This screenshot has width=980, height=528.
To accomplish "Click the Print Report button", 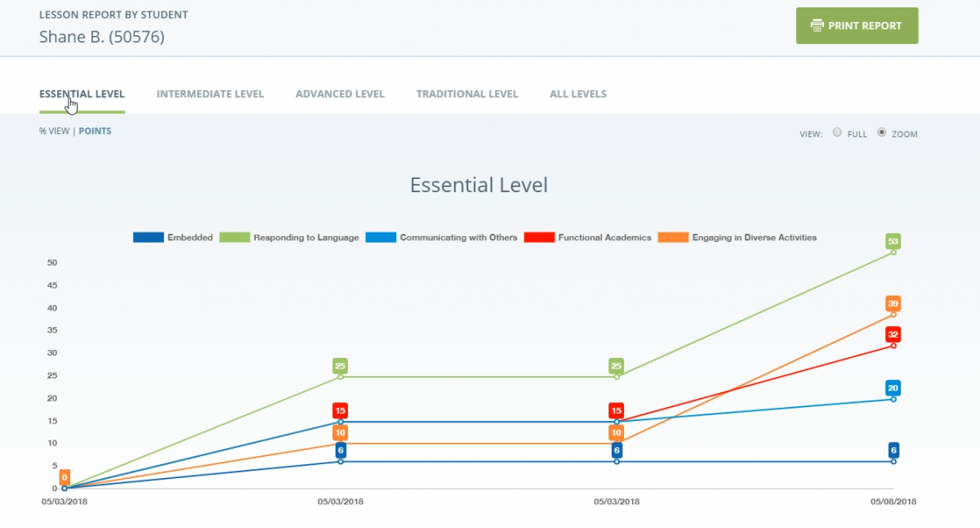I will 857,25.
